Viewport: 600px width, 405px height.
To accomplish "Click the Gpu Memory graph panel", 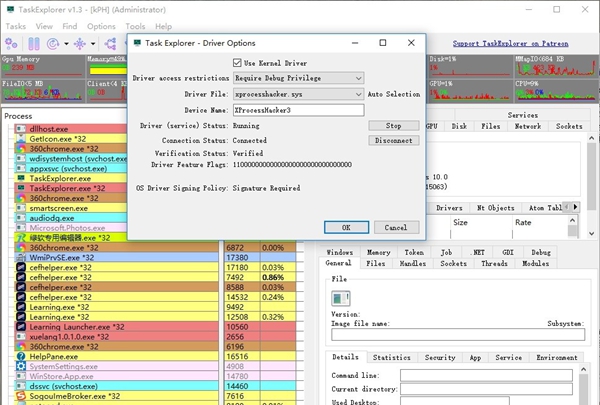I will click(x=42, y=66).
